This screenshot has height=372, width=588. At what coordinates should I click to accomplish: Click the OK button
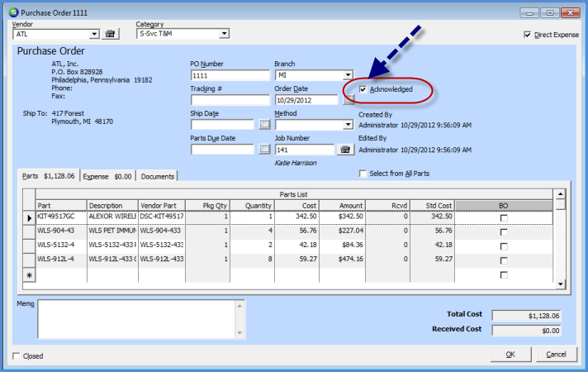click(x=510, y=355)
